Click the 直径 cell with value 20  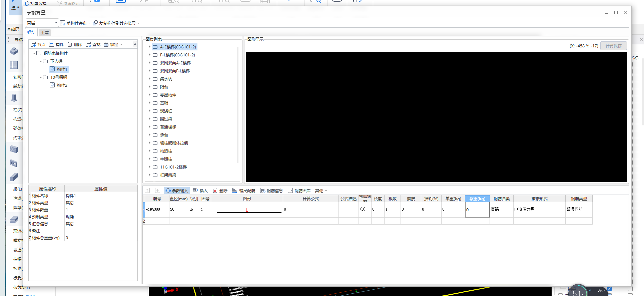pyautogui.click(x=178, y=210)
